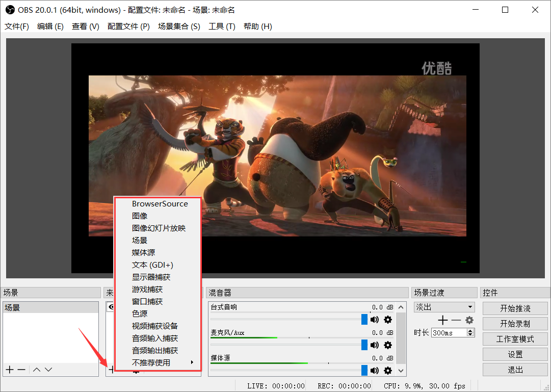Open 设置 from the controls panel
551x392 pixels.
click(515, 354)
